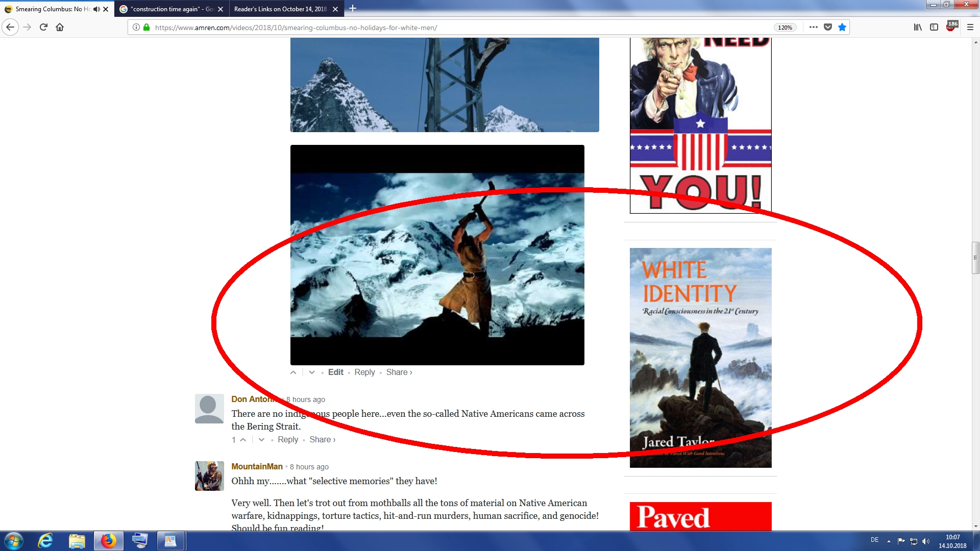Screen dimensions: 980x551
Task: Close the "construction time again" tab
Action: click(220, 9)
